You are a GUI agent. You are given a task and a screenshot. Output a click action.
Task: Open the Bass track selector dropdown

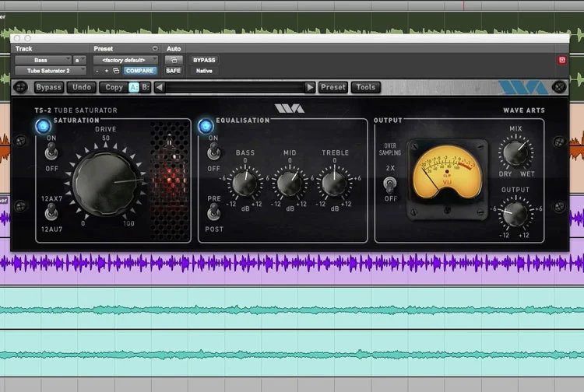click(x=43, y=60)
